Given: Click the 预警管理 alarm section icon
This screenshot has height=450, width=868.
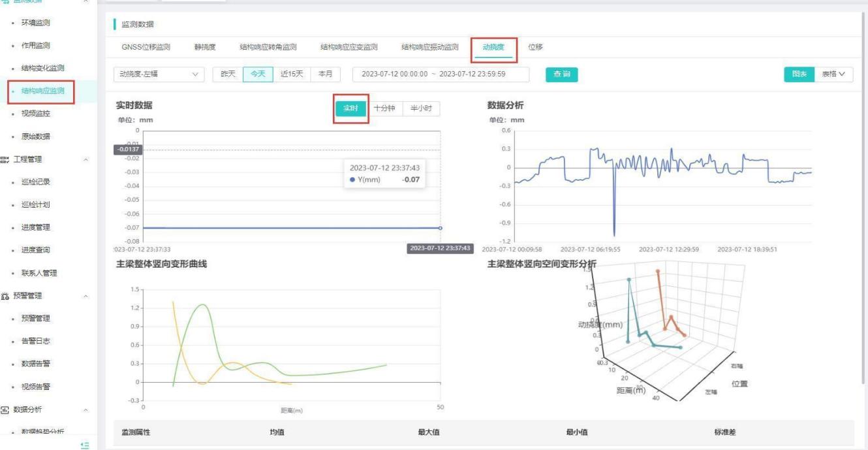Looking at the screenshot, I should click(5, 296).
